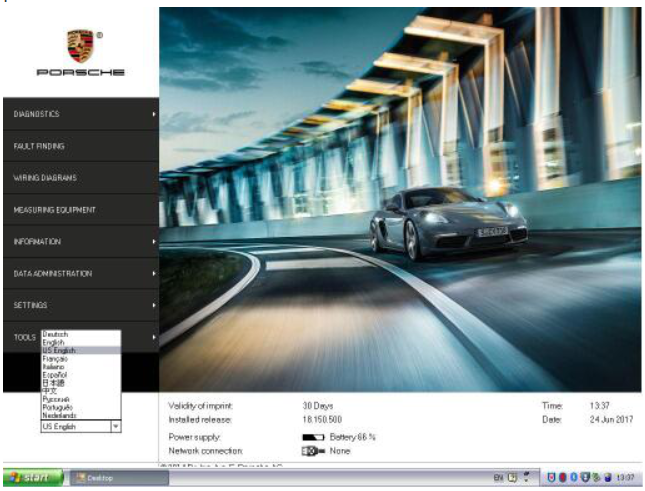Click the language combo box dropdown arrow

[115, 426]
